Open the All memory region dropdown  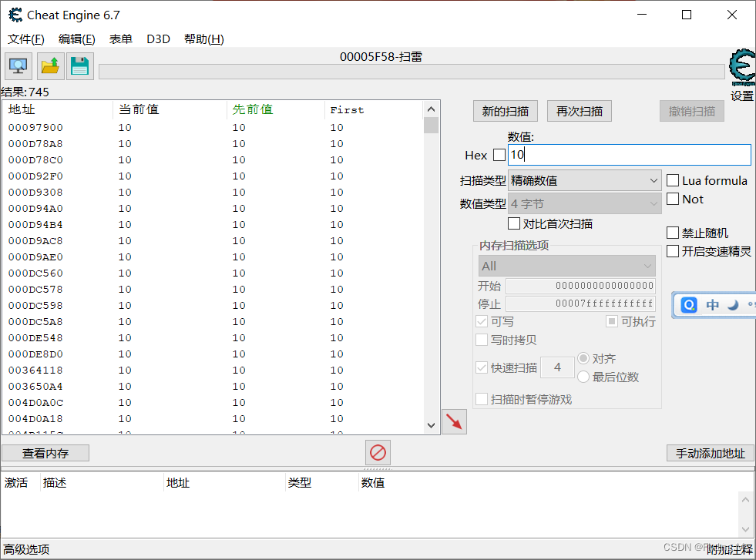coord(566,265)
